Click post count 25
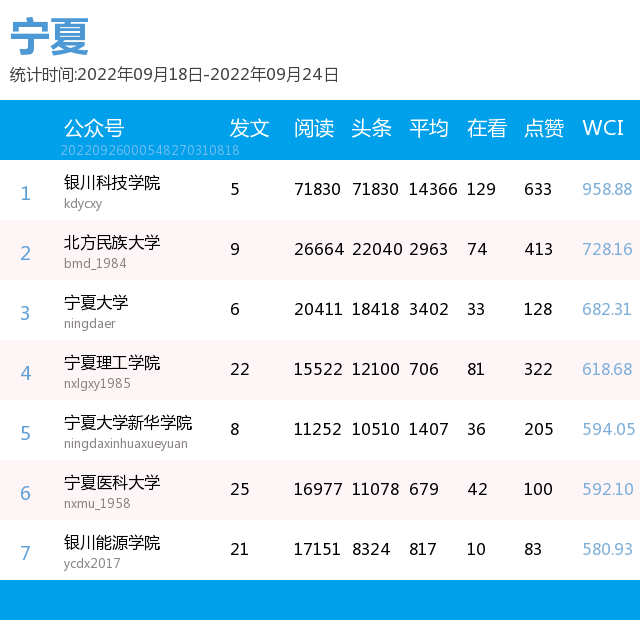Image resolution: width=640 pixels, height=620 pixels. [240, 489]
